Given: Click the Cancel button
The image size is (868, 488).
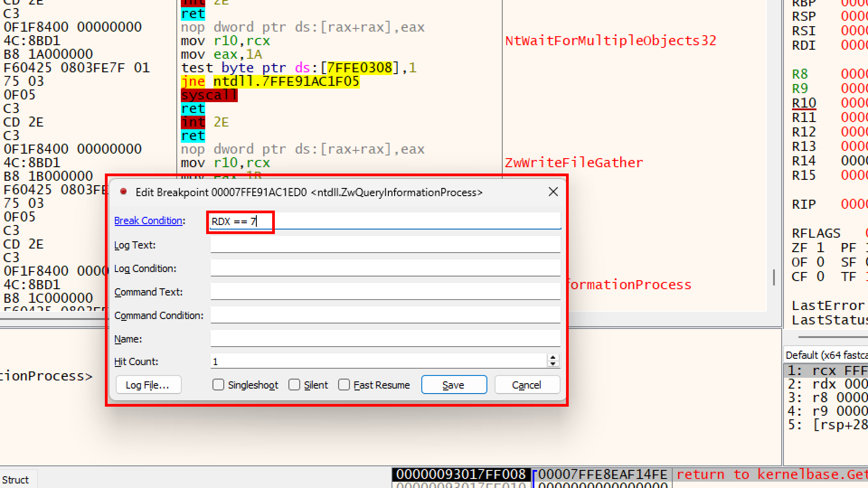Looking at the screenshot, I should pos(527,385).
